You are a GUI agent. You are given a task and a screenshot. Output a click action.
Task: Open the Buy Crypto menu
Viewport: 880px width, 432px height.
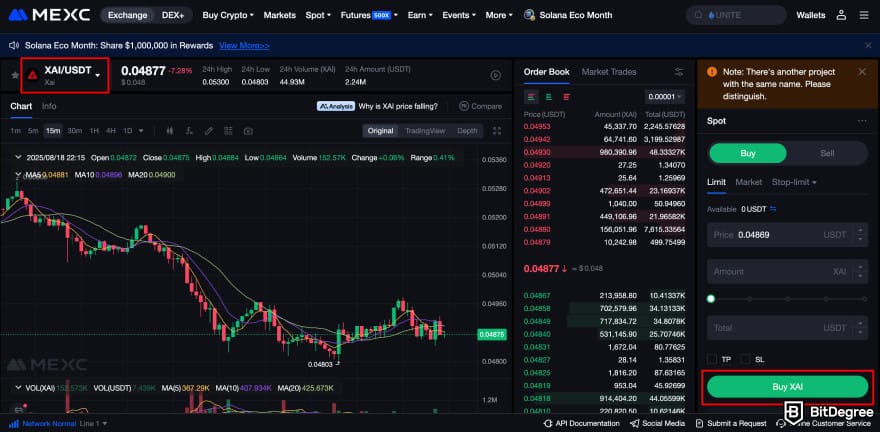pos(228,15)
